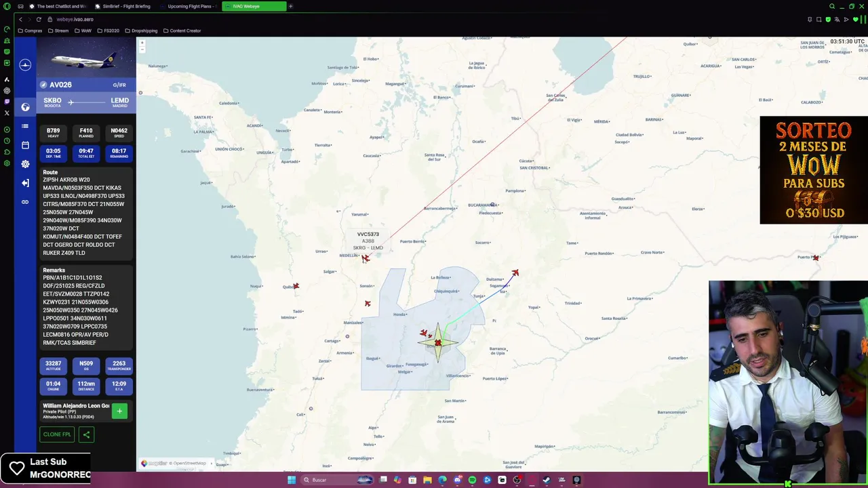Click the VVC5373 flight label on map

coord(368,235)
